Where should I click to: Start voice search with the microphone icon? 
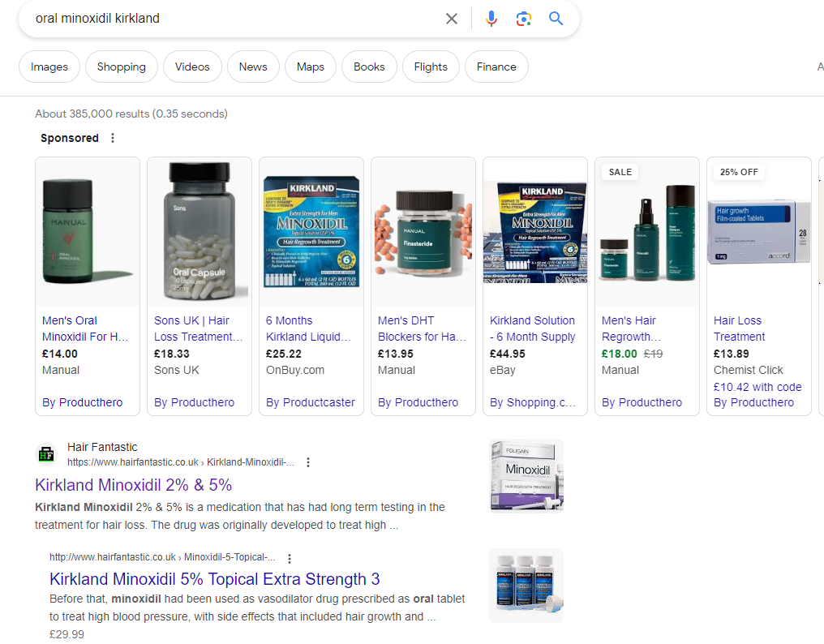(x=491, y=19)
